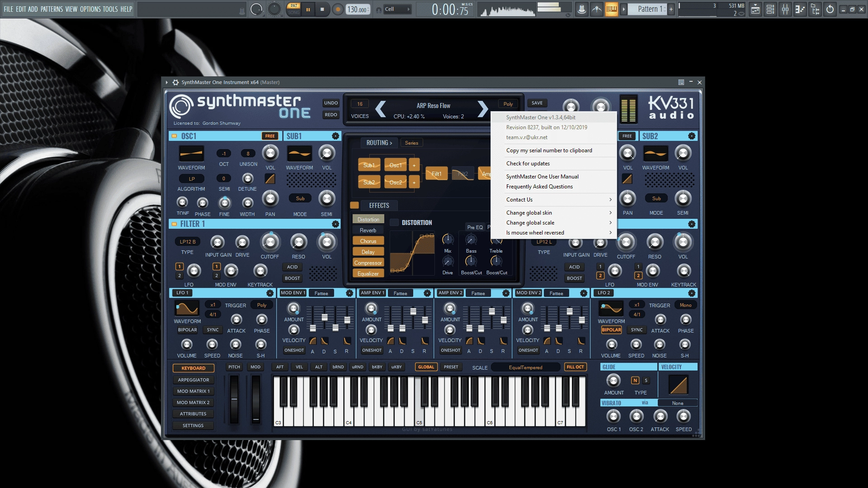Open the PATTERNS menu
Screen dimensions: 868x488
[x=52, y=9]
